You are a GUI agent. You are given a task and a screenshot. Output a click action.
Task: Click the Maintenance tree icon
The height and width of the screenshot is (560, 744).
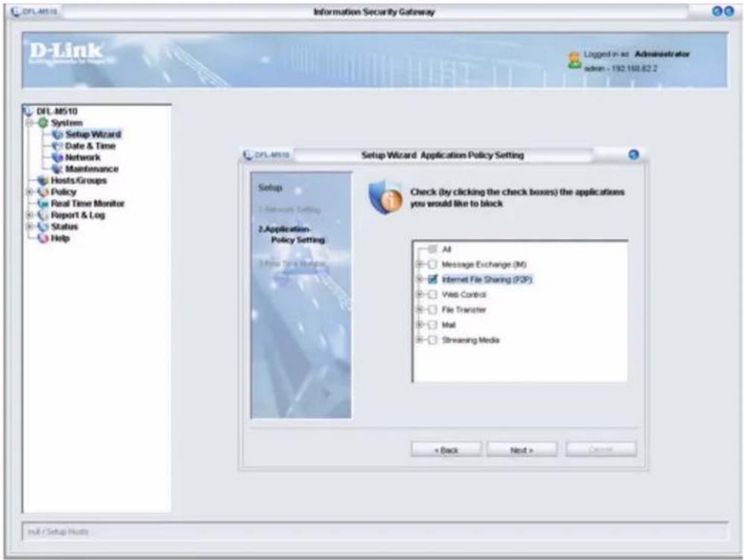click(x=57, y=169)
